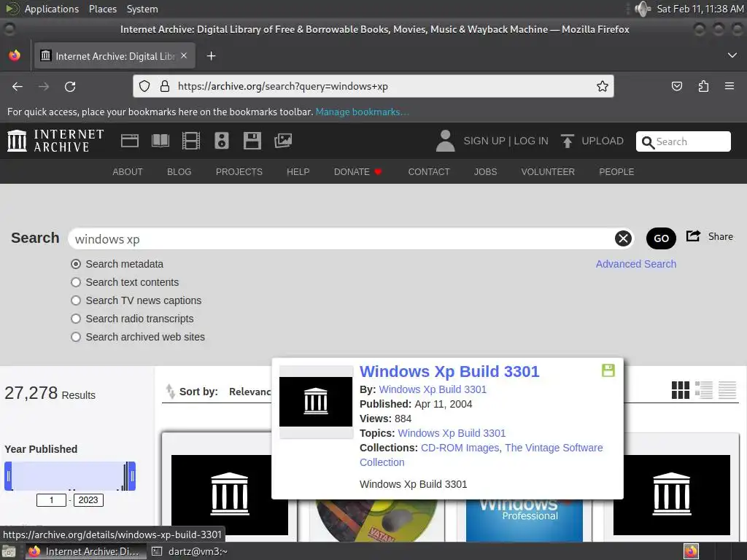
Task: Switch to dartz@vm3 terminal in taskbar
Action: pyautogui.click(x=190, y=551)
